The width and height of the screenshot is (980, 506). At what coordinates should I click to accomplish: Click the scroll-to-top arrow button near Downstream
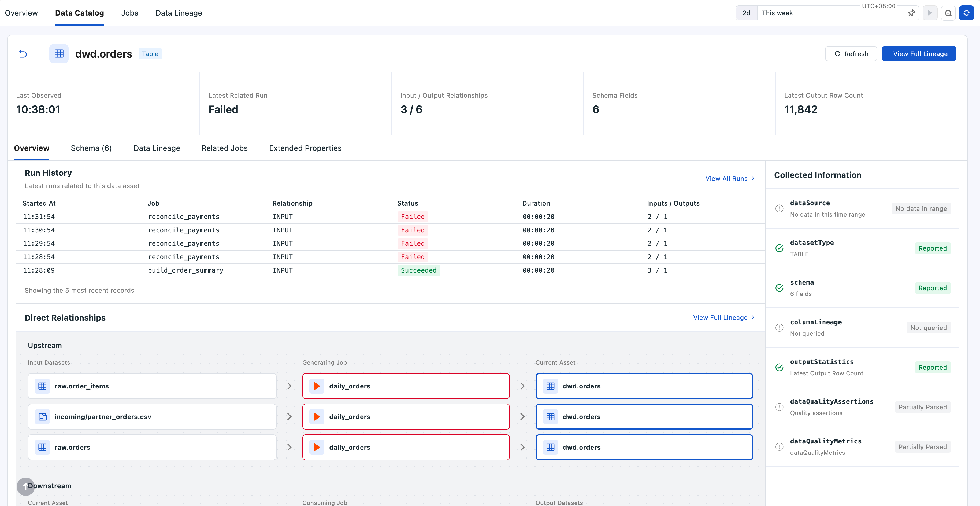25,486
